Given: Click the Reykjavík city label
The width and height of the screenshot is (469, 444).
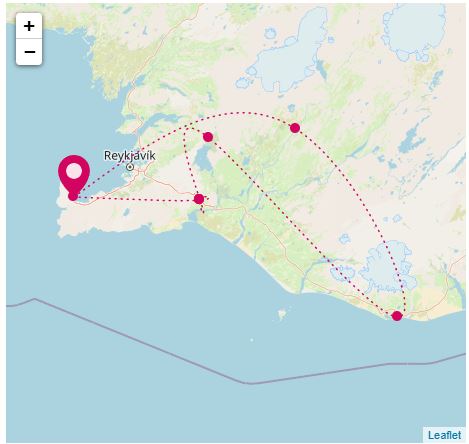Looking at the screenshot, I should [129, 156].
